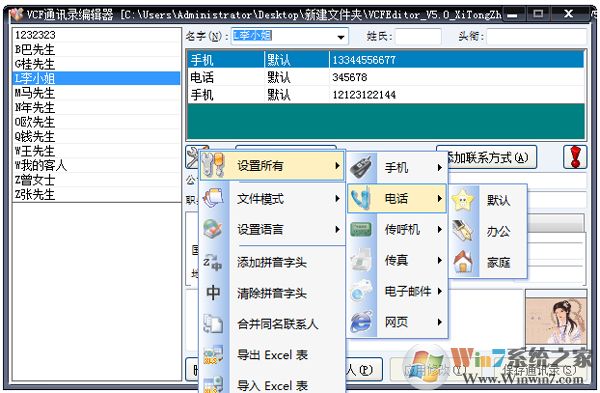This screenshot has width=600, height=393.
Task: Expand the 设置所有 submenu arrow
Action: [x=337, y=166]
